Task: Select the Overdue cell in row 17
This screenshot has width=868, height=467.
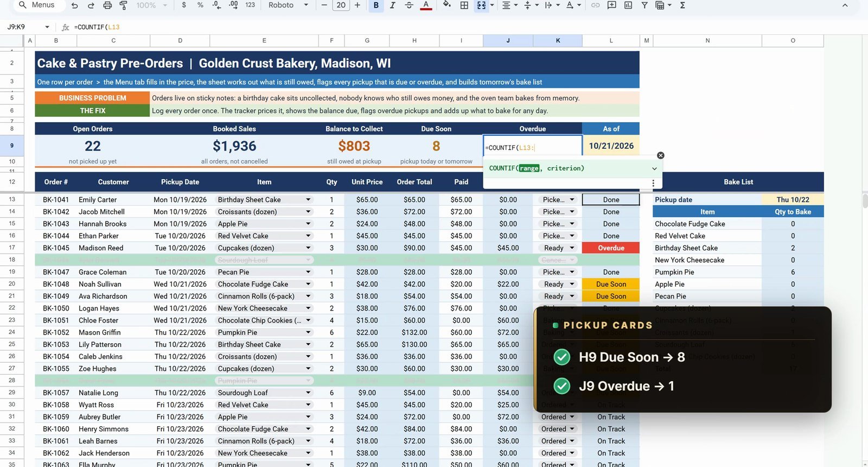Action: click(611, 248)
